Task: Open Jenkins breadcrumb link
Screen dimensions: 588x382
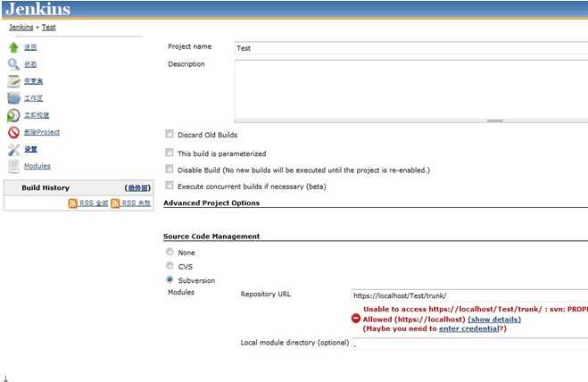Action: [x=21, y=28]
